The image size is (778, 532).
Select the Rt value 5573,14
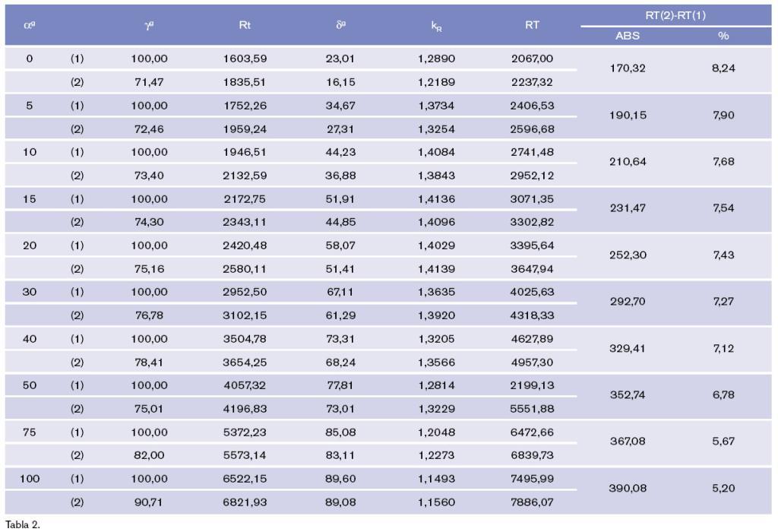coord(245,456)
